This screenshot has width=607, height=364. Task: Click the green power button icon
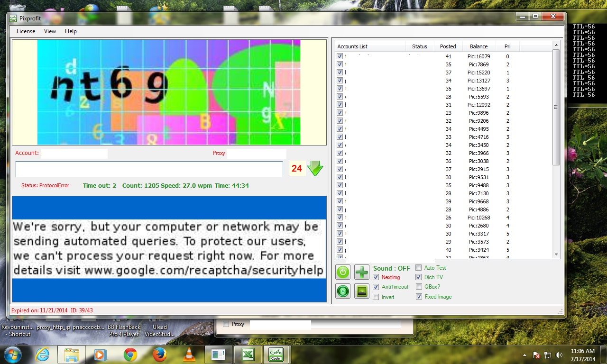[343, 272]
